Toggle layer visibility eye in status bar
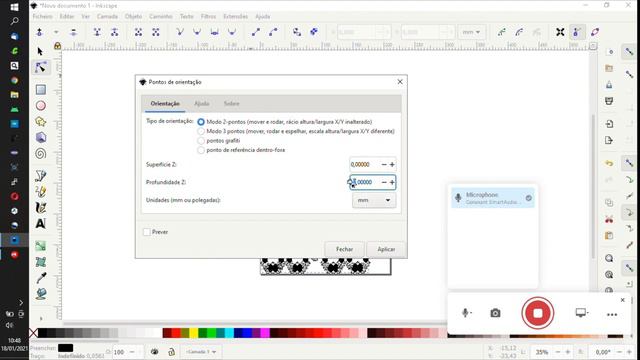640x360 pixels. 155,351
